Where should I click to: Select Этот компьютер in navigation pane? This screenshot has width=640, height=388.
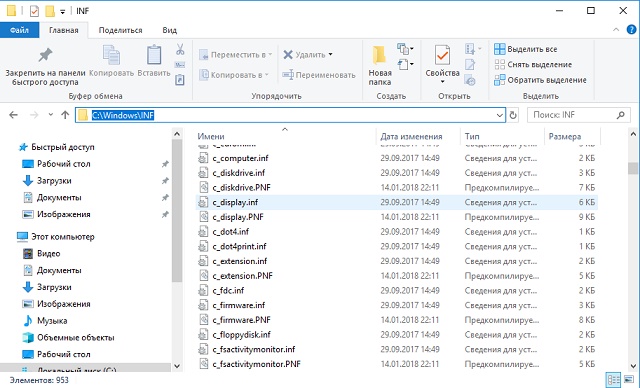point(62,237)
